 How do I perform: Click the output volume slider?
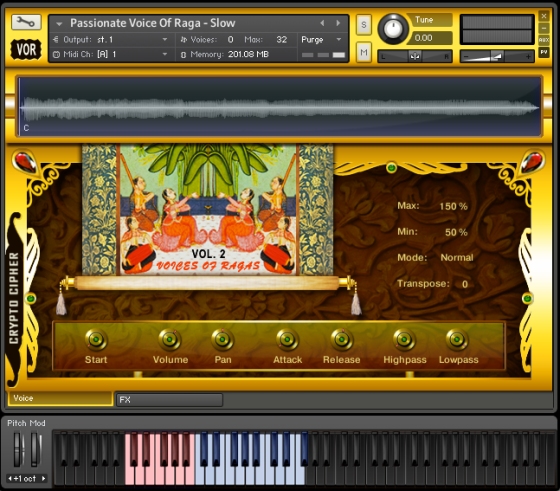[497, 56]
